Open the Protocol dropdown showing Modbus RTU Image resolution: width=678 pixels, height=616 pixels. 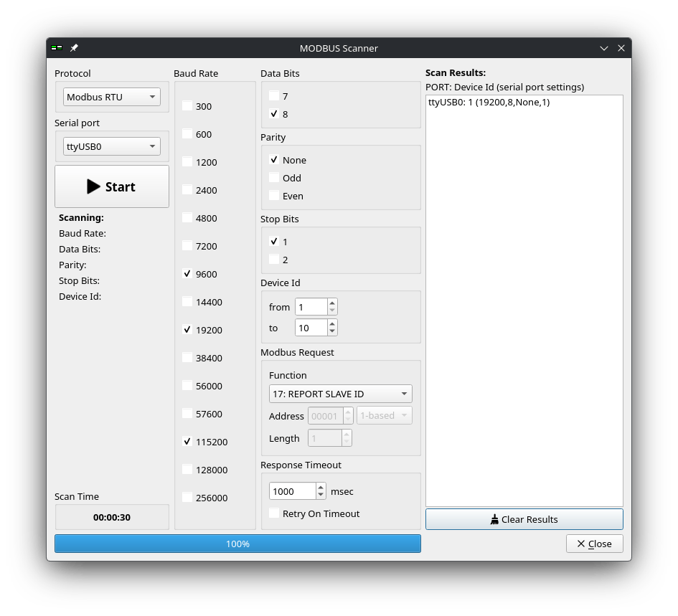[112, 98]
